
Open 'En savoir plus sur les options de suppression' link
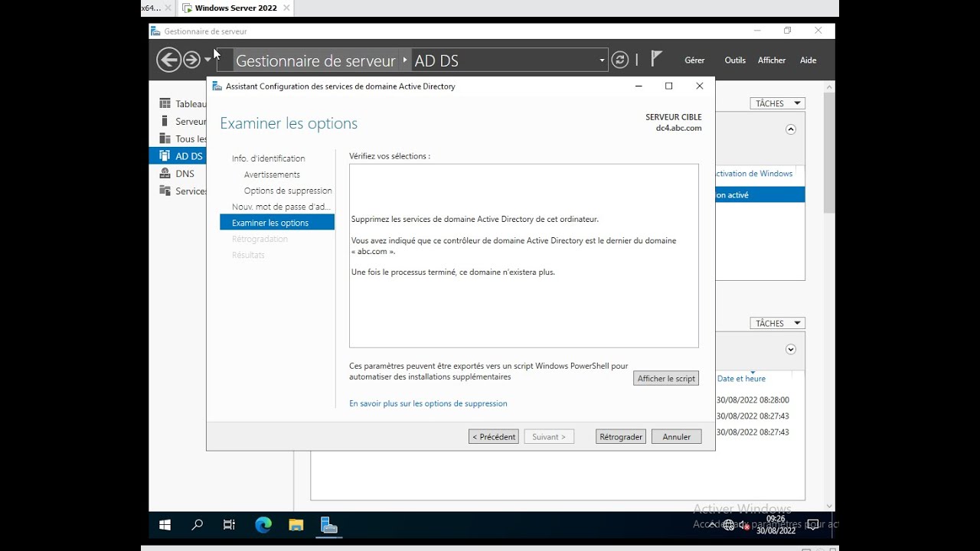pyautogui.click(x=428, y=403)
